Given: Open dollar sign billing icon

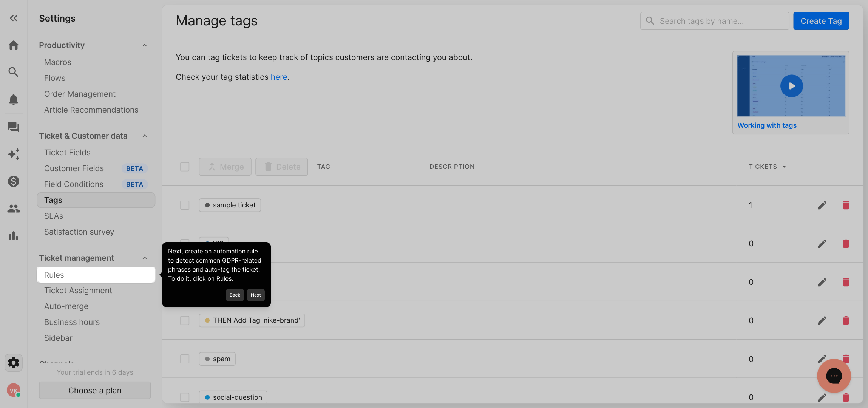Looking at the screenshot, I should pos(14,181).
